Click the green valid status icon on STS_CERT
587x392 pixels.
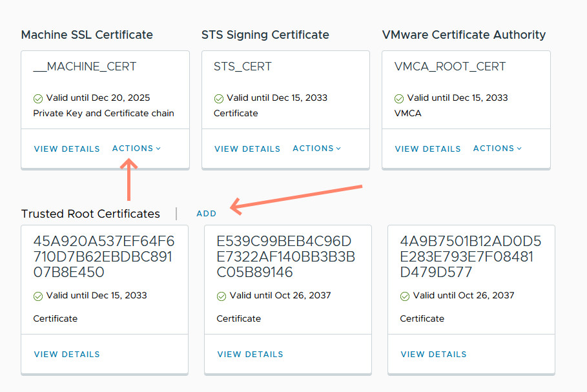point(219,99)
